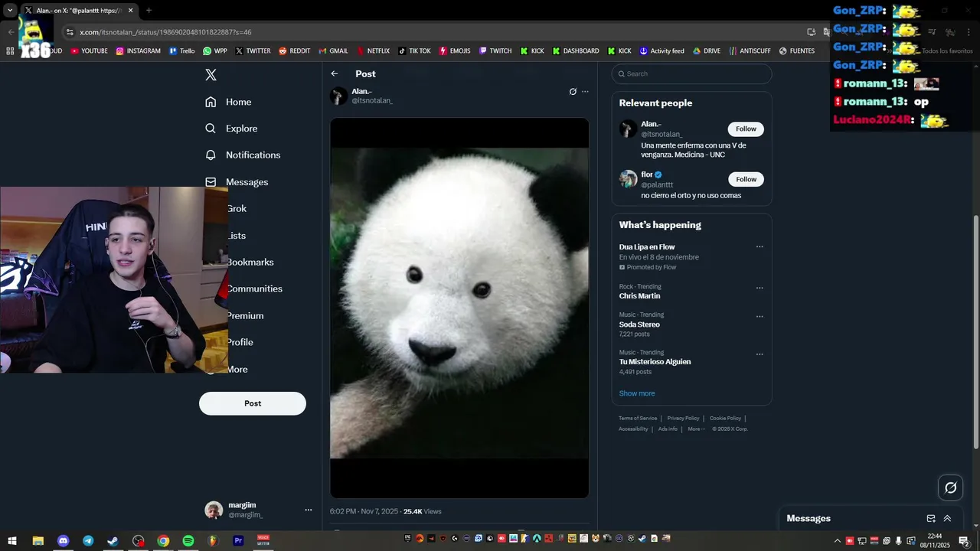Follow flor in Relevant people
The image size is (980, 551).
tap(746, 179)
